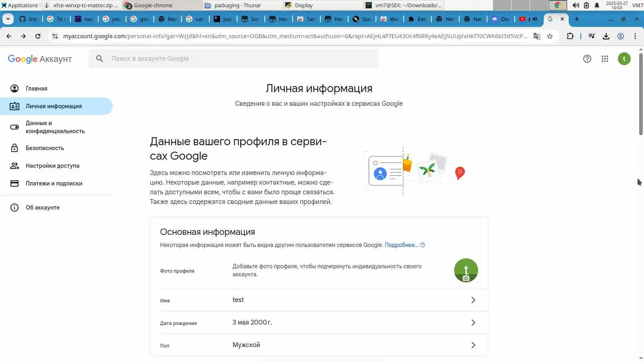Viewport: 644px width, 362px height.
Task: Open Настройки доступа in sidebar
Action: point(56,166)
